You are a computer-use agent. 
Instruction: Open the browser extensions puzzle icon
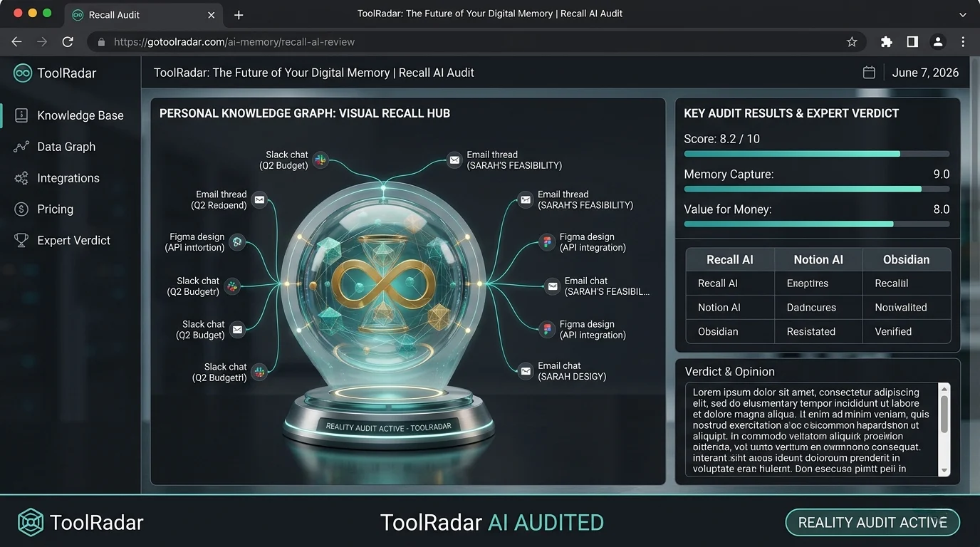click(x=887, y=42)
